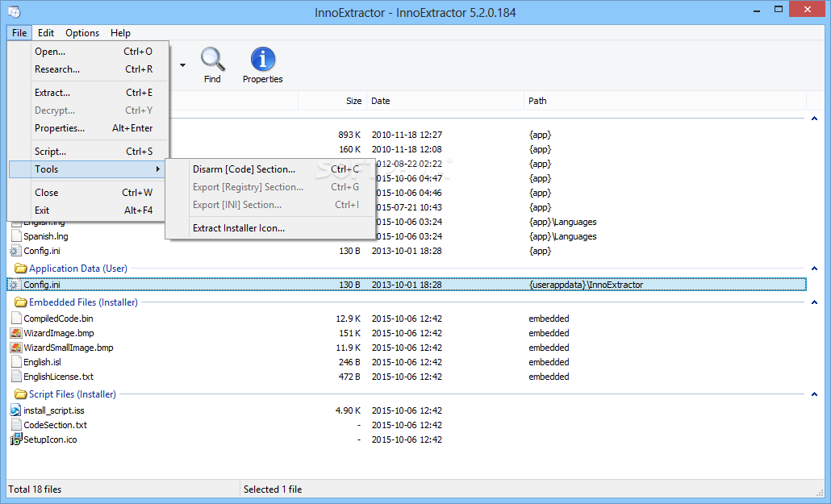The width and height of the screenshot is (831, 504).
Task: Select the Script Files (Installer) group header
Action: [72, 394]
